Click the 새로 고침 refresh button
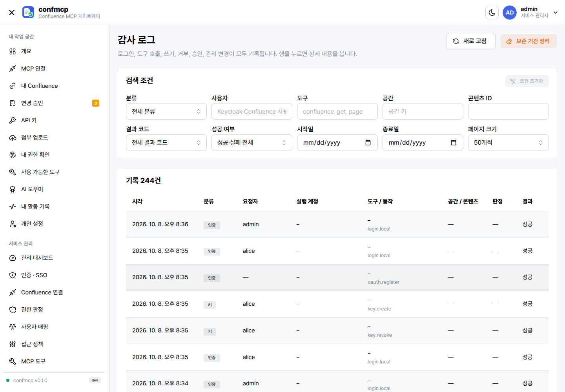Screen dimensions: 565x392 click(470, 41)
